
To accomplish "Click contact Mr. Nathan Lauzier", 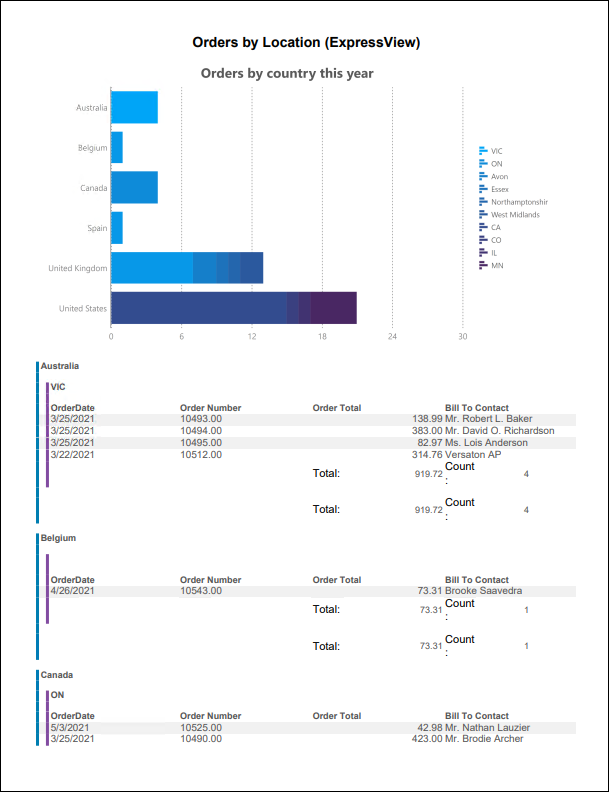I will click(487, 728).
